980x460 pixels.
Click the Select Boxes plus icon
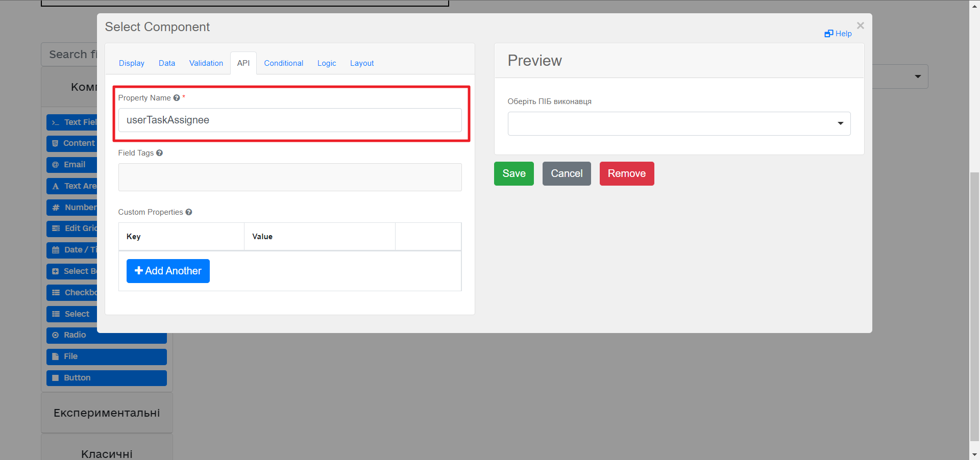click(56, 271)
